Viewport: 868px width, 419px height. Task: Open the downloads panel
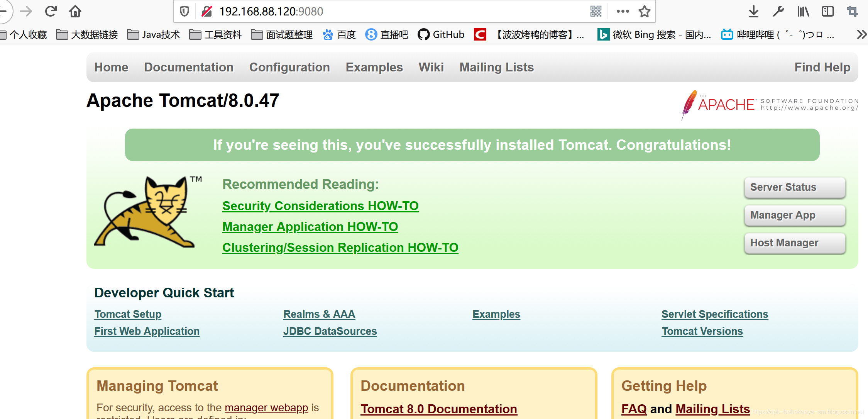pos(753,12)
